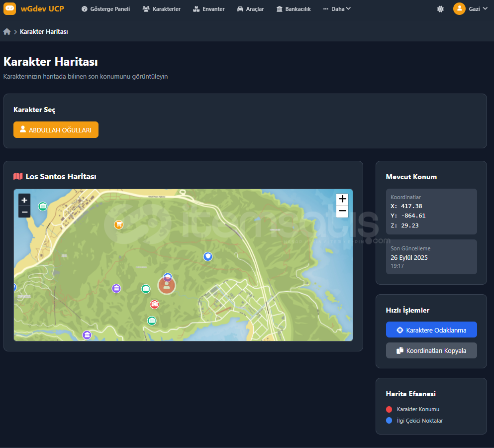Toggle theme with the sun icon
The image size is (494, 448).
[x=440, y=9]
